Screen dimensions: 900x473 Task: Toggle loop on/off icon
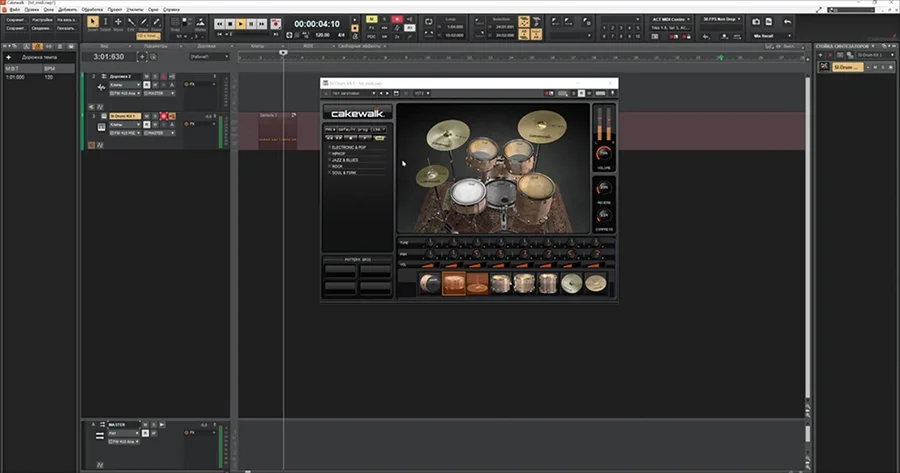pyautogui.click(x=428, y=22)
